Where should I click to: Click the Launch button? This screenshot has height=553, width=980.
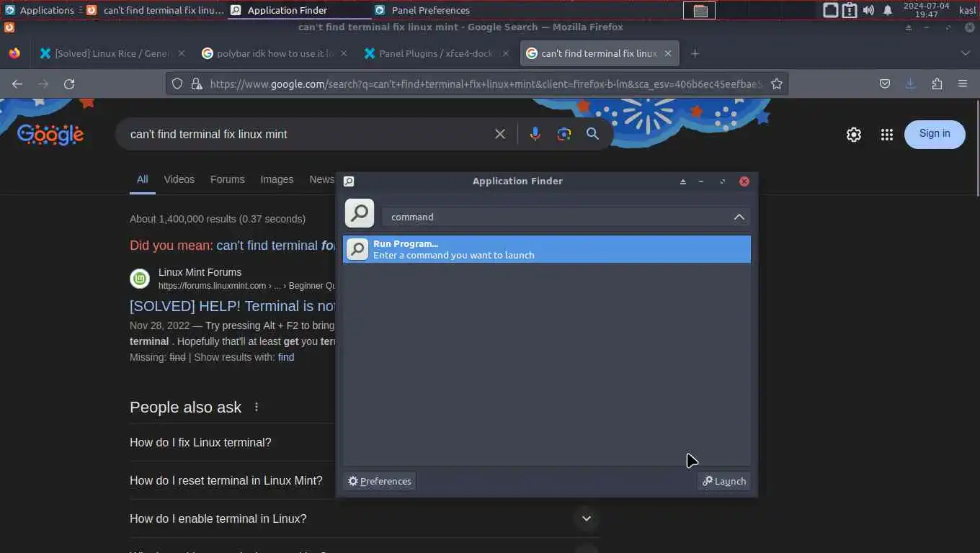[x=724, y=481]
